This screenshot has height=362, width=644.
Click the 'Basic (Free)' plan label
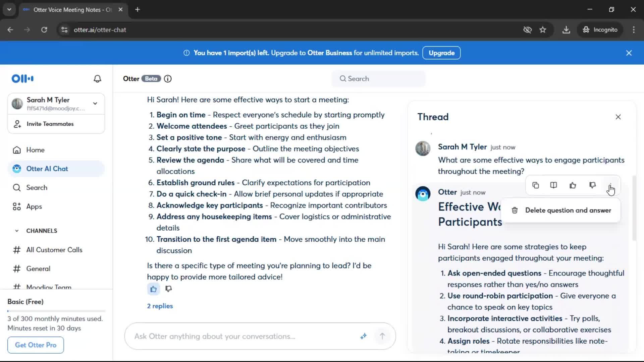25,302
